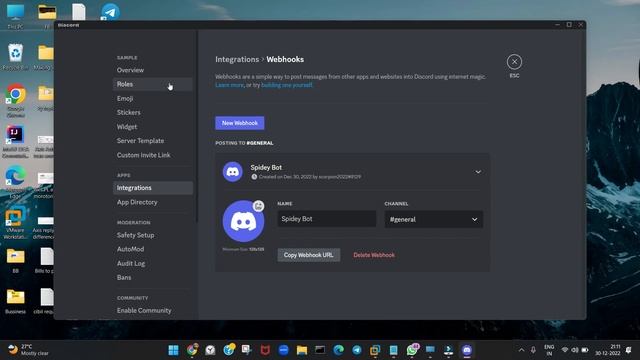Viewport: 640px width, 360px height.
Task: Select the This PC desktop icon
Action: 16,16
